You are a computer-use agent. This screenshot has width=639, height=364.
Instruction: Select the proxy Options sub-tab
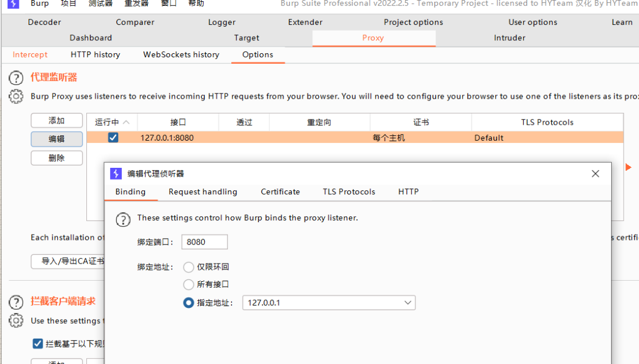tap(258, 54)
